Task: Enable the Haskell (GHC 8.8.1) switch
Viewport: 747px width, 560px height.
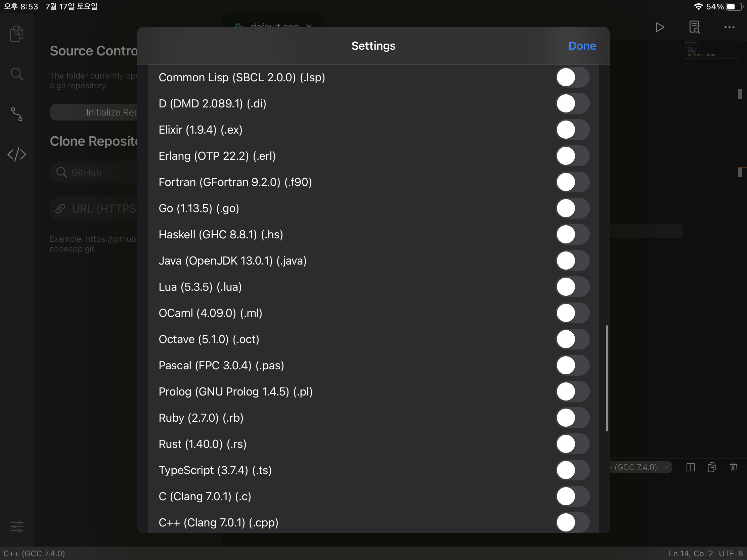Action: tap(572, 235)
